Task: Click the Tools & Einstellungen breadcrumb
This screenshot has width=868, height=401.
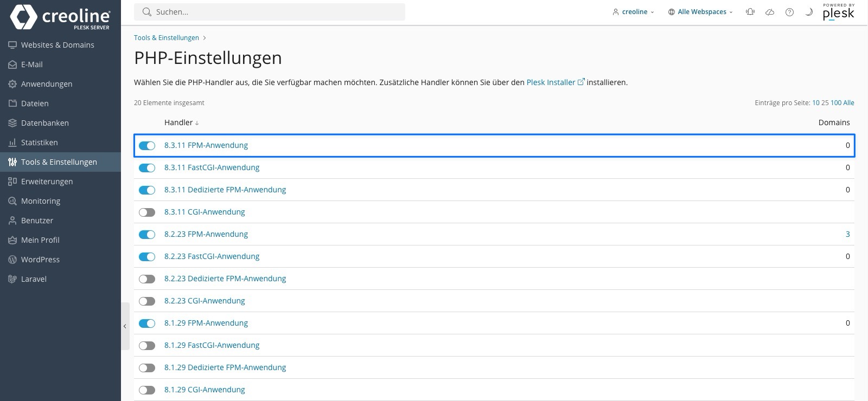Action: pos(167,38)
